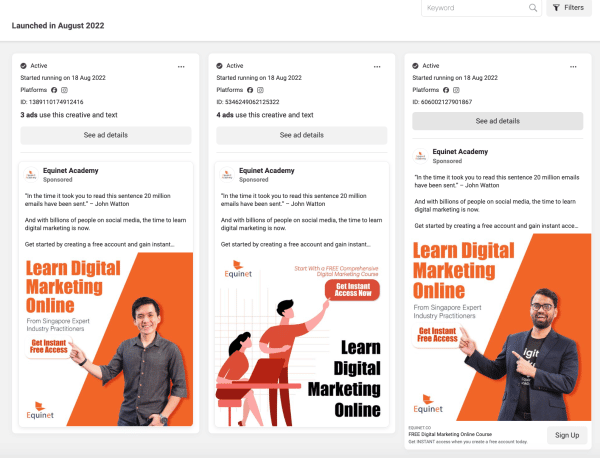Open three-dot menu for ad ID 5346249062125322
This screenshot has height=458, width=600.
(377, 67)
